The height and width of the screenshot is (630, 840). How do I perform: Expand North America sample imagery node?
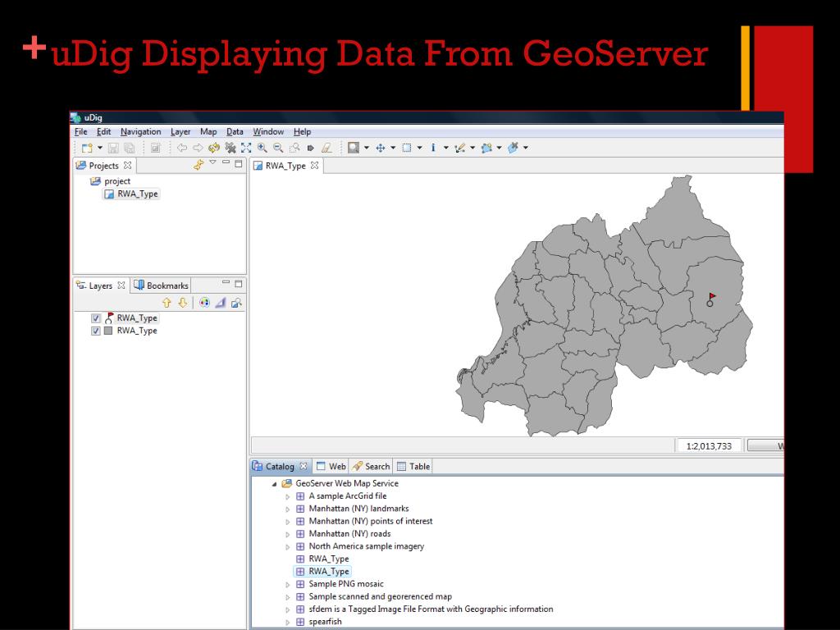click(288, 547)
